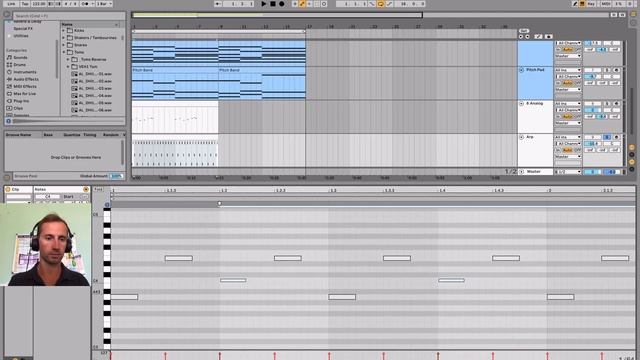640x360 pixels.
Task: Click the Tap tempo button
Action: click(25, 4)
